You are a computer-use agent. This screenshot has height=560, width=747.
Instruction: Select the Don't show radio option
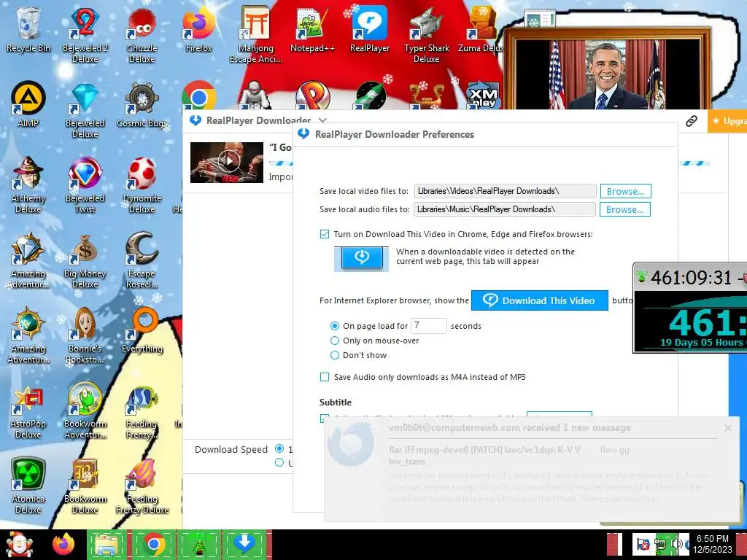tap(334, 355)
